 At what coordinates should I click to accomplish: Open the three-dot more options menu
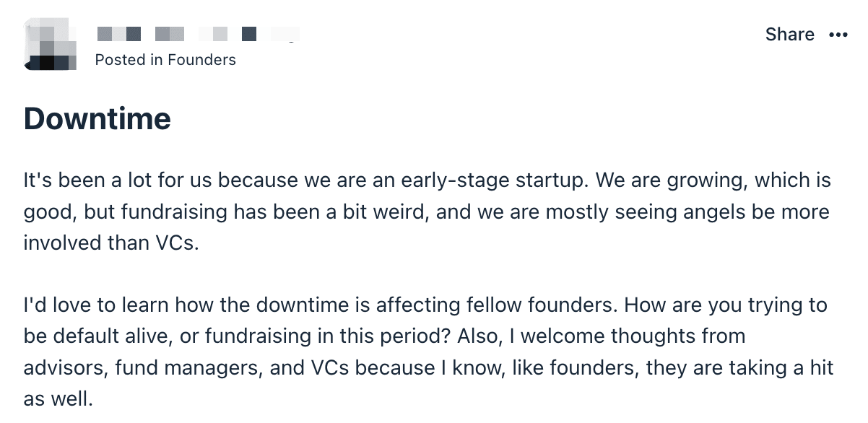[838, 35]
